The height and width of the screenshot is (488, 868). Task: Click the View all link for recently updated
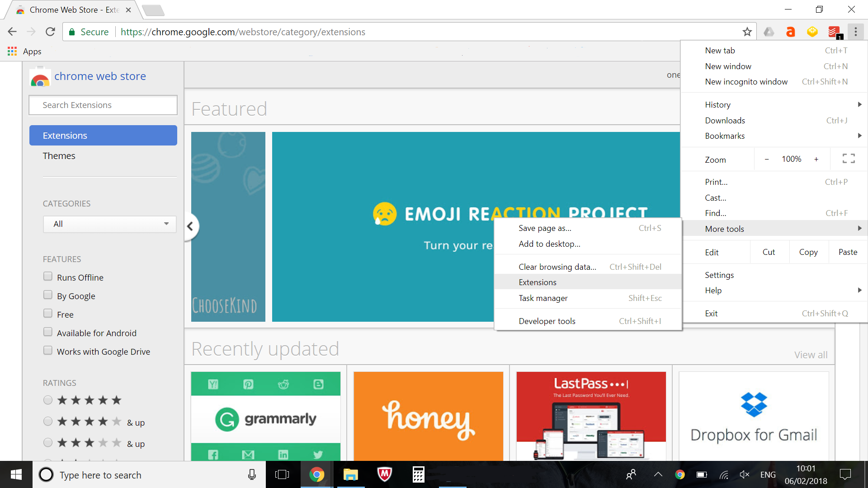(810, 355)
